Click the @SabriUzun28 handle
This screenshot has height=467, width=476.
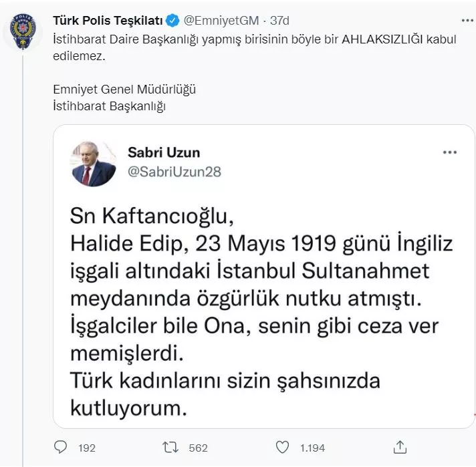tap(174, 172)
